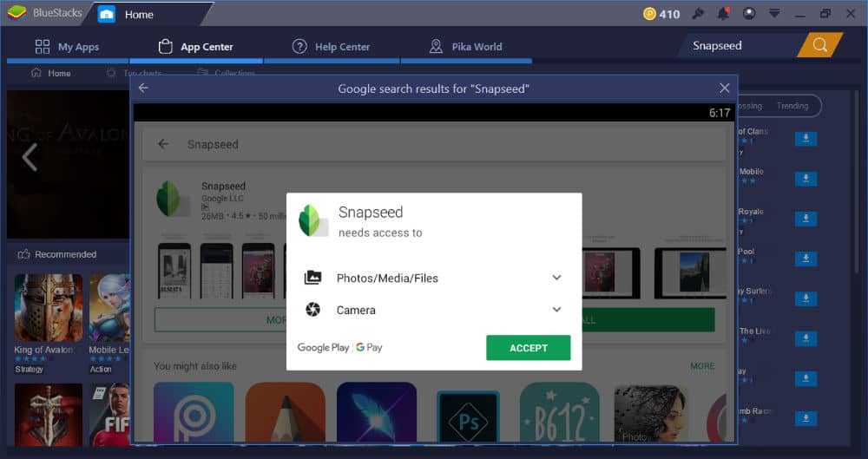This screenshot has height=459, width=868.
Task: Click the Recommended section heading
Action: pos(57,254)
